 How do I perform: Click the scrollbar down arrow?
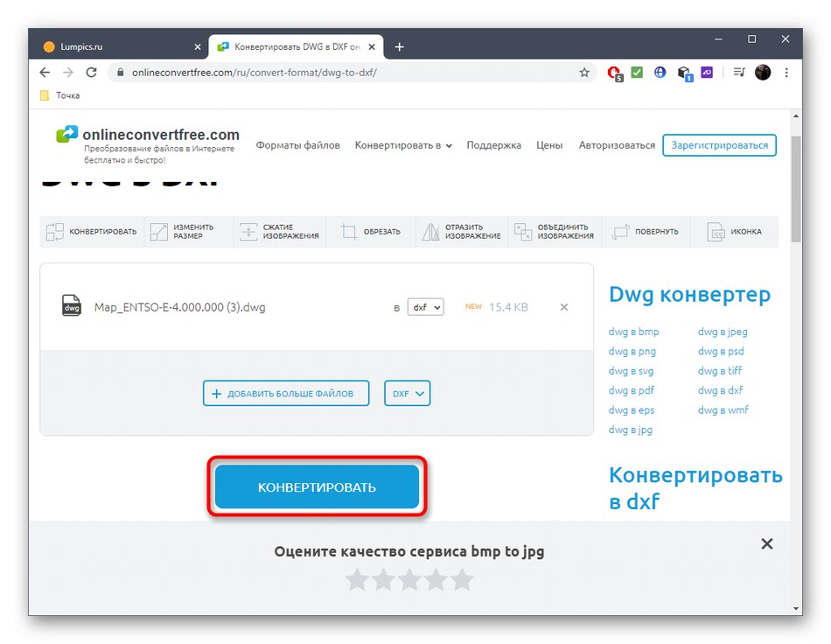pos(795,609)
